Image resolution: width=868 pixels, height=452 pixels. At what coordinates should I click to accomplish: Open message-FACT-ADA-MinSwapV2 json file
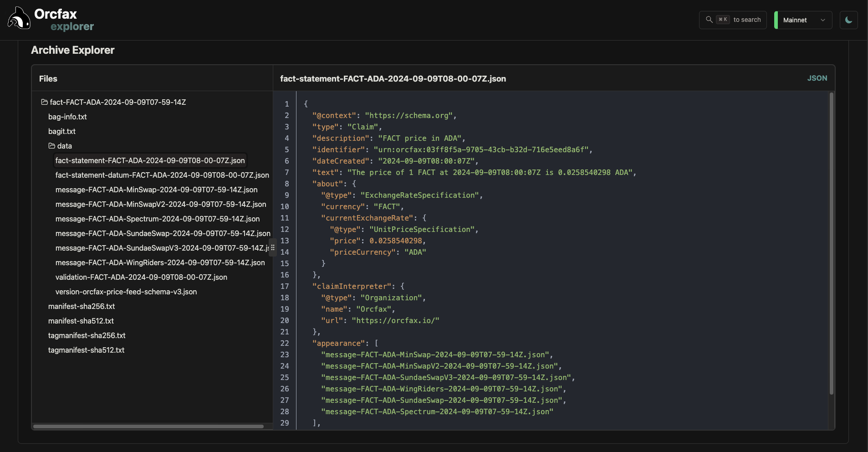[161, 204]
